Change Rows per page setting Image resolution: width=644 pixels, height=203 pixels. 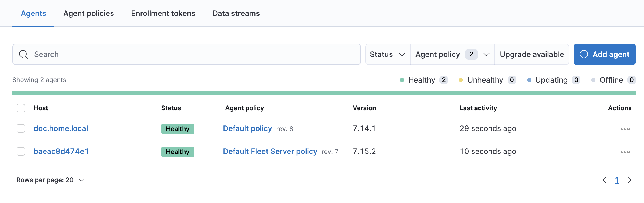[x=50, y=180]
